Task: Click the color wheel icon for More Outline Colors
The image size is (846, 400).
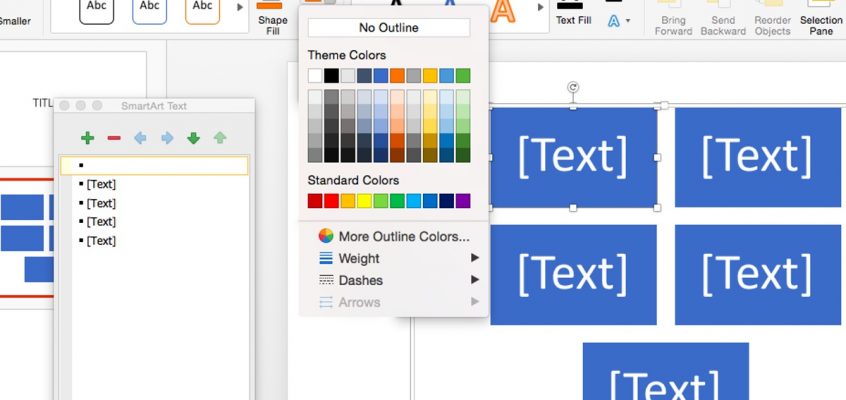Action: point(326,236)
